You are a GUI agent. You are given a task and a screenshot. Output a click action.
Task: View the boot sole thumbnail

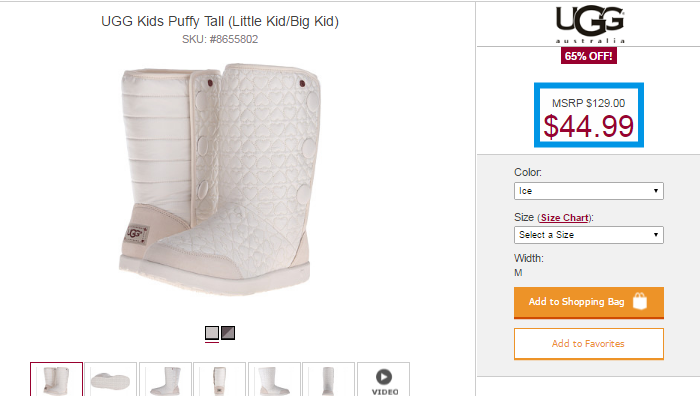click(x=110, y=379)
